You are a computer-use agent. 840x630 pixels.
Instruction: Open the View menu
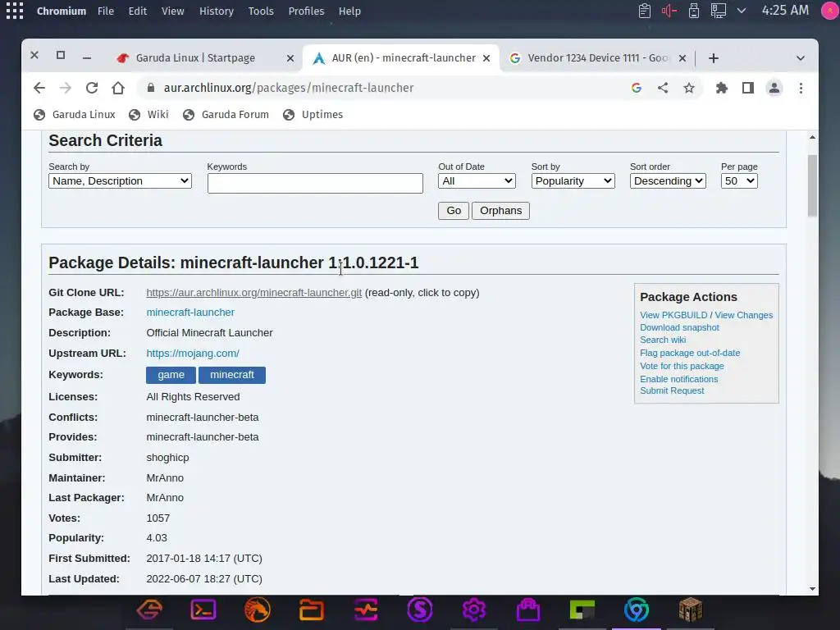173,11
